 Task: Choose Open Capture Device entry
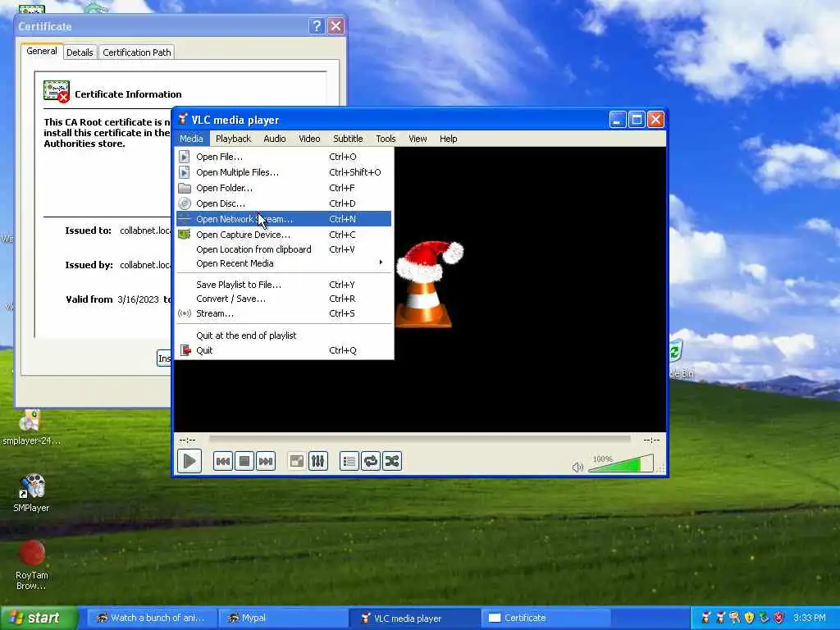(284, 235)
